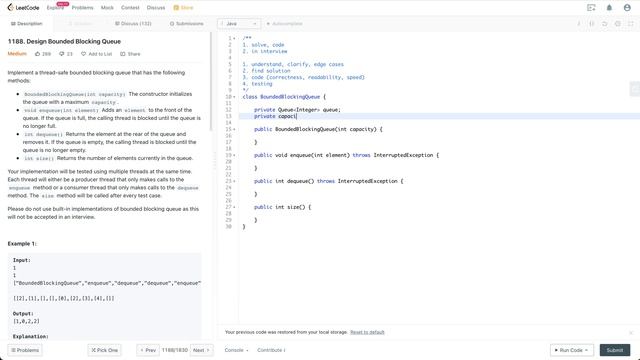Open the Mock nav item

pyautogui.click(x=107, y=7)
